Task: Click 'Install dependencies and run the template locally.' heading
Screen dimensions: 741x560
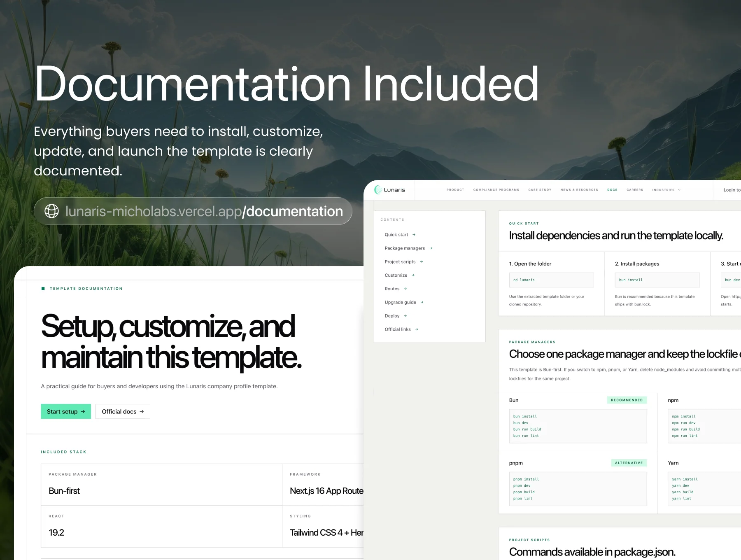Action: [616, 236]
